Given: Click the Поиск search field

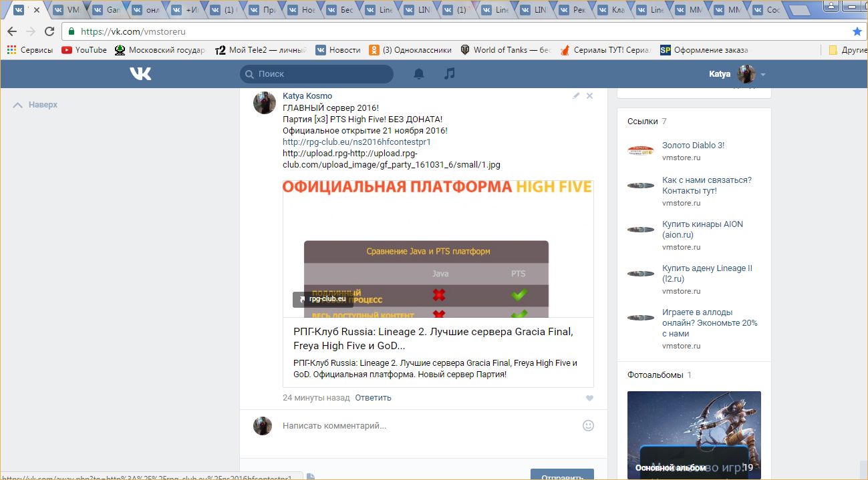Looking at the screenshot, I should click(x=317, y=74).
